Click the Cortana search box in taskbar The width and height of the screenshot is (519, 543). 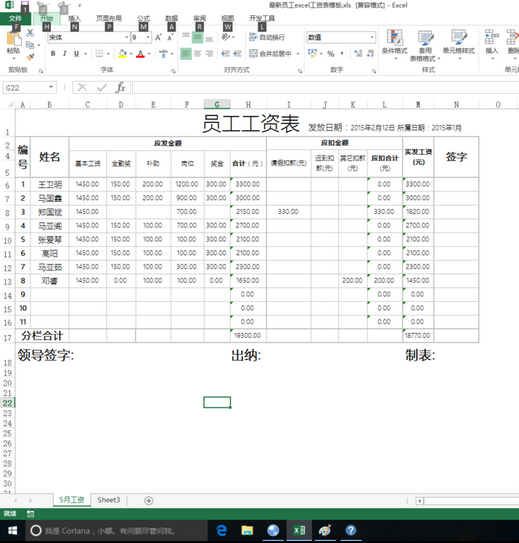[117, 531]
